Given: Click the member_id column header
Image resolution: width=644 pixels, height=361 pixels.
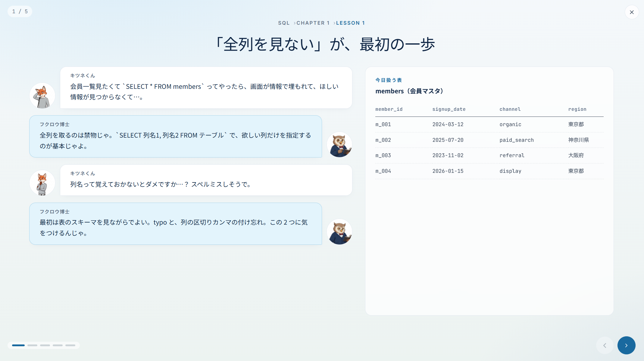Looking at the screenshot, I should tap(389, 109).
